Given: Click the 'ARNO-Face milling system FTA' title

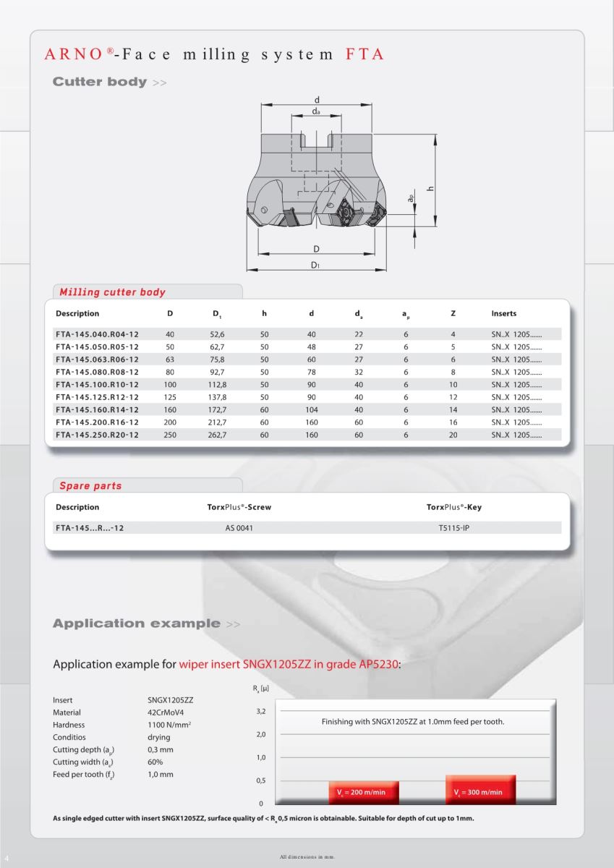Looking at the screenshot, I should click(214, 54).
